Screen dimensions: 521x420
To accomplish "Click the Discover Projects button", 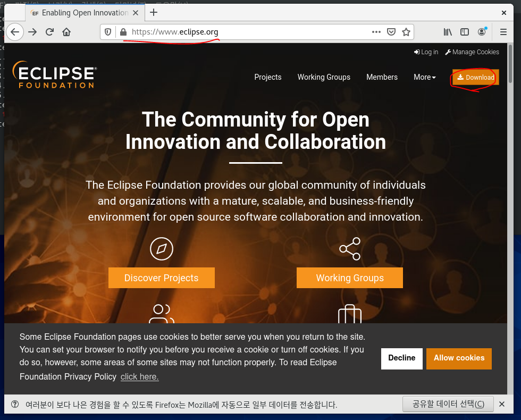I will (x=162, y=278).
